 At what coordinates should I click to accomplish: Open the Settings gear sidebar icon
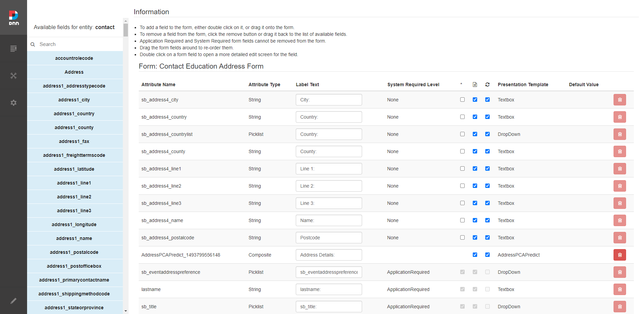14,103
